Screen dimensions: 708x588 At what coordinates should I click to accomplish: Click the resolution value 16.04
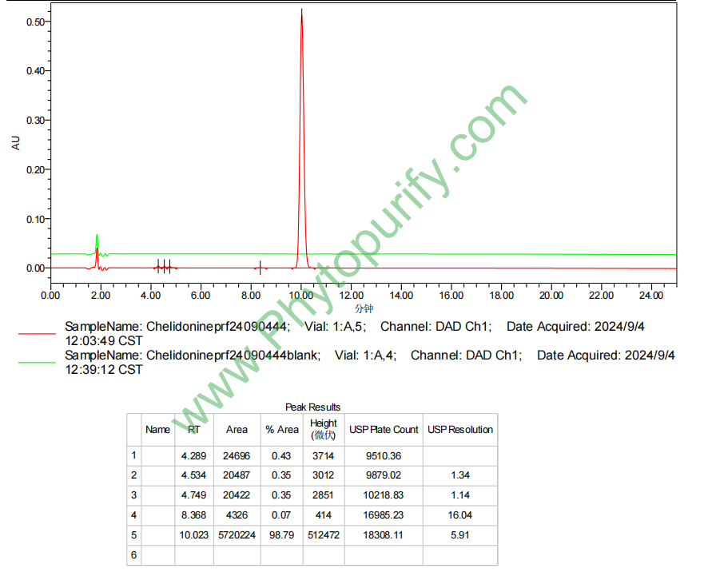tap(460, 515)
